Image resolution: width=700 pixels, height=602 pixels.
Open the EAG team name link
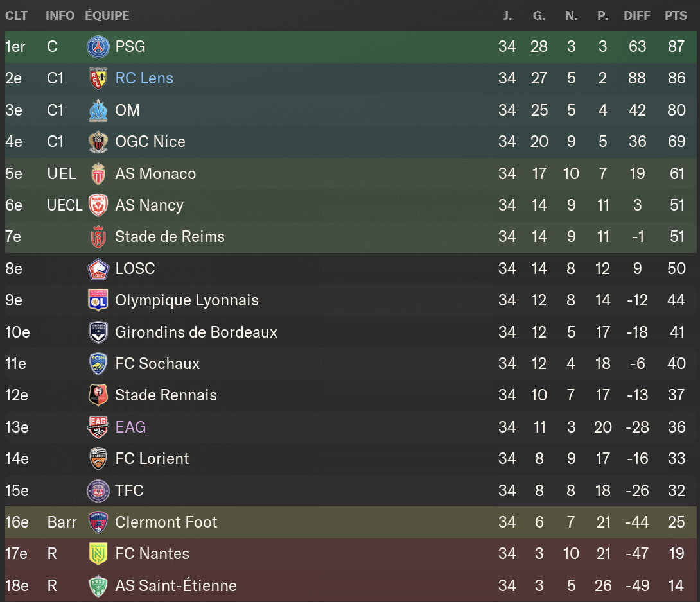[x=131, y=427]
